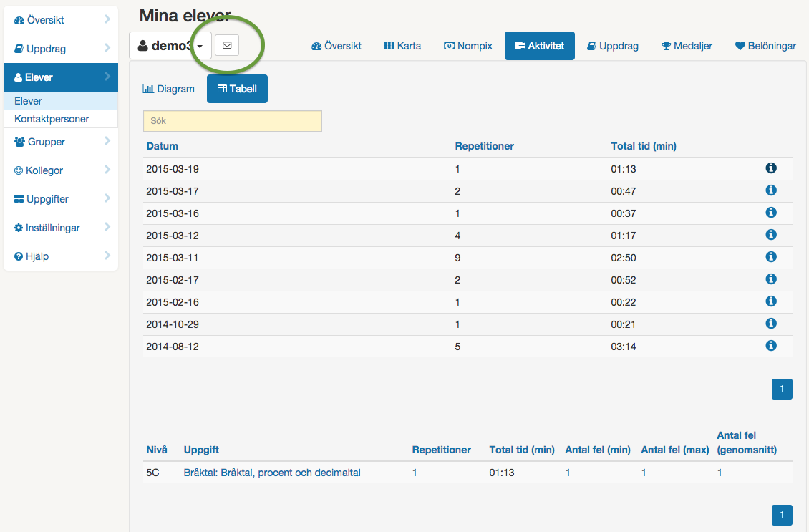This screenshot has height=532, width=809.
Task: Click the Sök search field
Action: pos(232,121)
